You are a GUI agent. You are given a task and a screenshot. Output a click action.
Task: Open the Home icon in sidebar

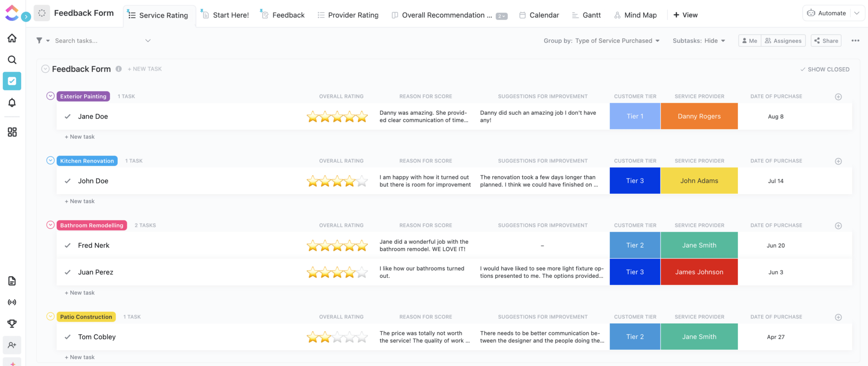pyautogui.click(x=12, y=38)
